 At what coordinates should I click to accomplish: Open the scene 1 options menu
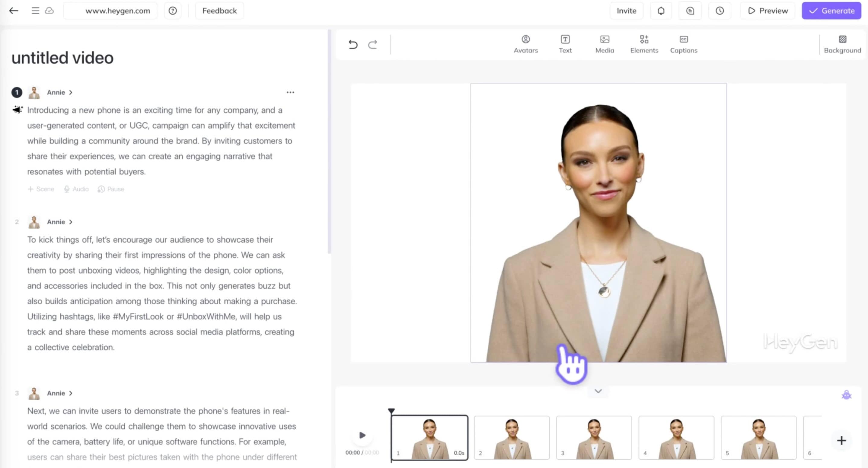coord(290,92)
